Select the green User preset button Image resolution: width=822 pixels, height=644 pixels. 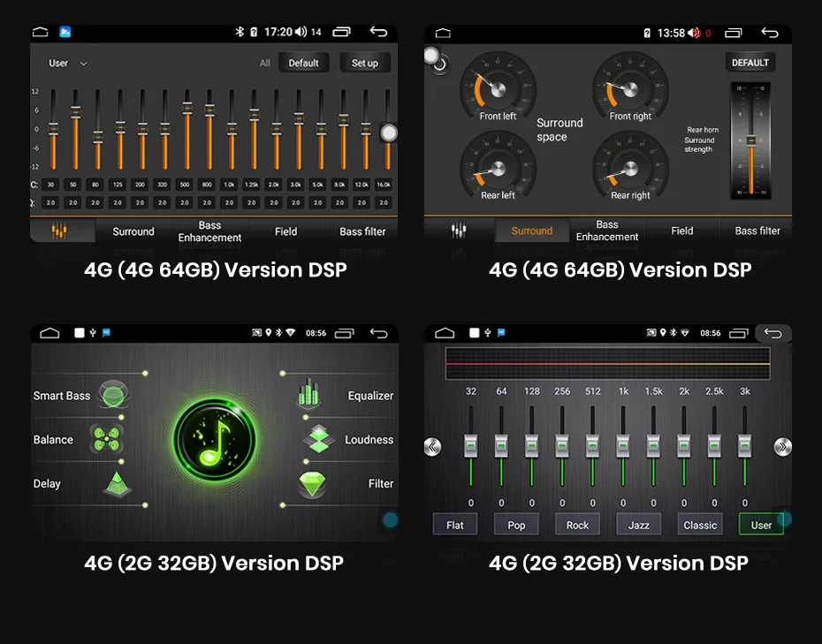pos(761,525)
